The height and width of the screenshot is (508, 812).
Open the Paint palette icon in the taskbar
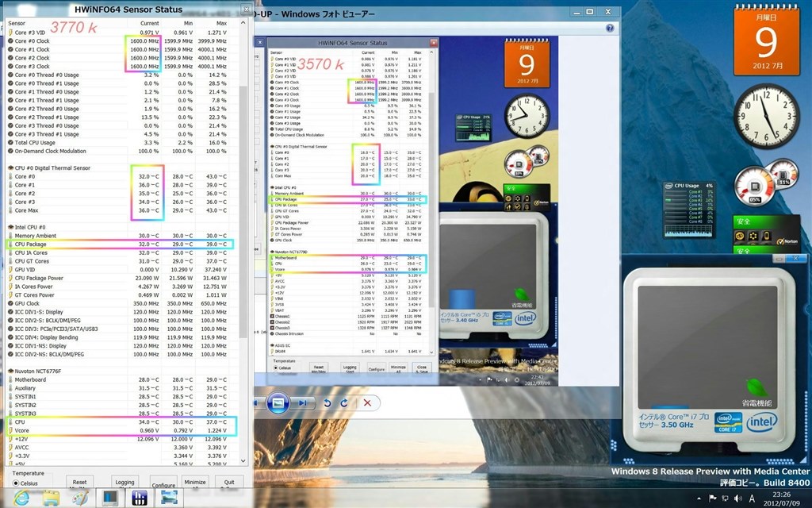[x=80, y=498]
